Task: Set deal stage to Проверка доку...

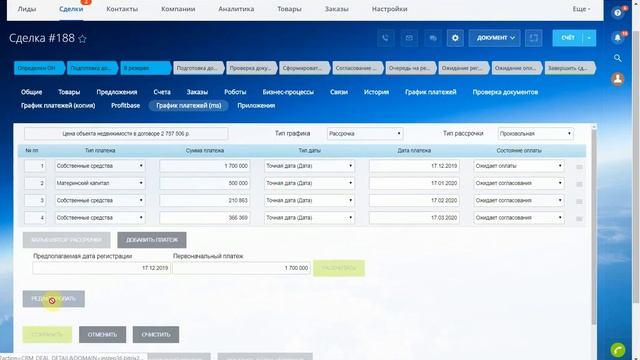Action: click(251, 68)
